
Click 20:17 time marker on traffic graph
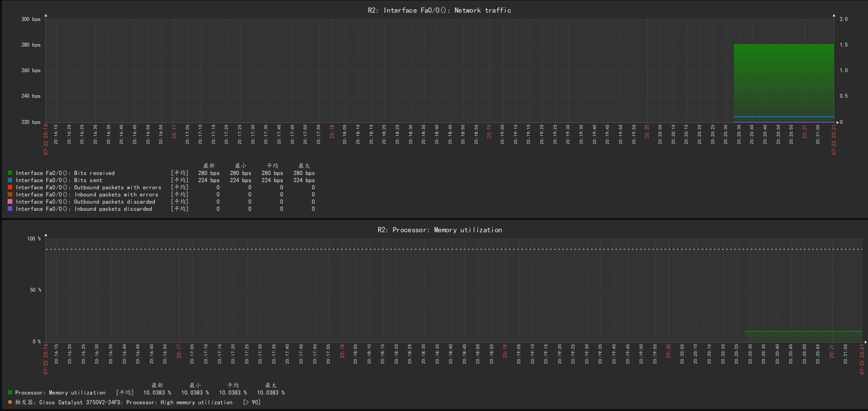tap(174, 132)
